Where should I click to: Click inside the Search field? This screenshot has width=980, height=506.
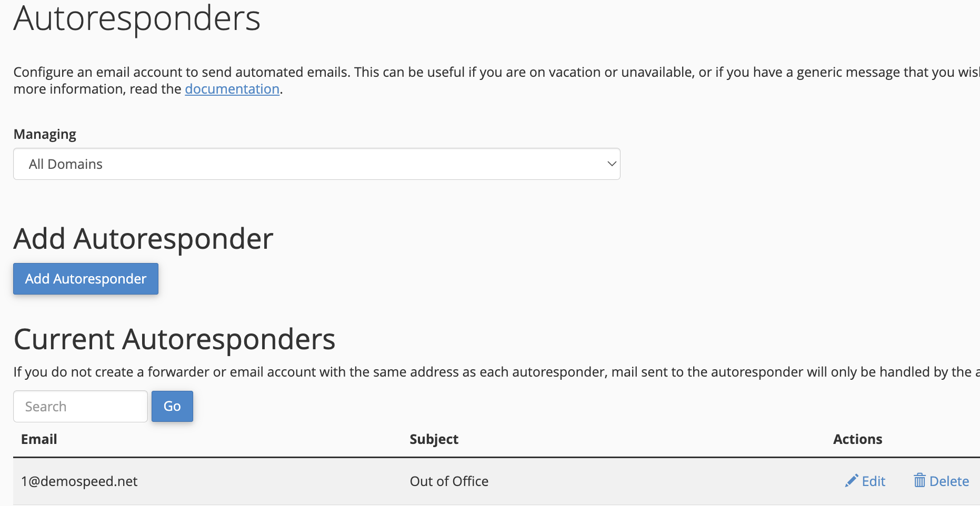(81, 407)
